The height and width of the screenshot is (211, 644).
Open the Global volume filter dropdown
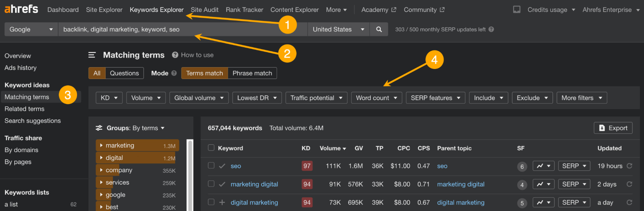[x=199, y=98]
